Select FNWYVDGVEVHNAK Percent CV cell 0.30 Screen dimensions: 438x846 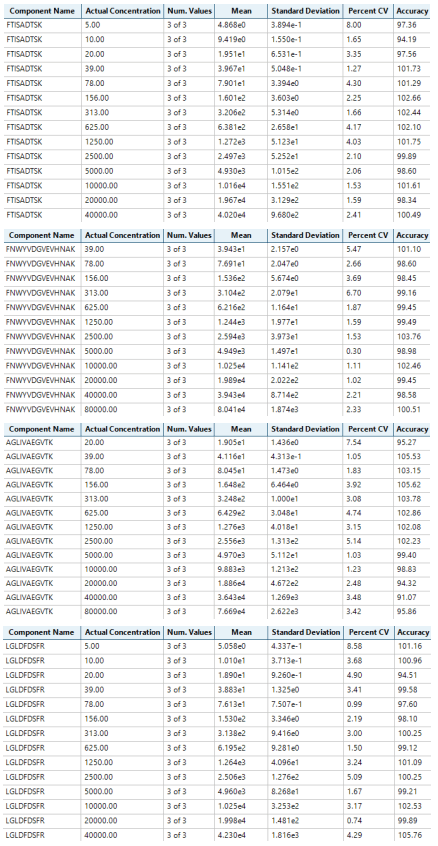point(368,351)
